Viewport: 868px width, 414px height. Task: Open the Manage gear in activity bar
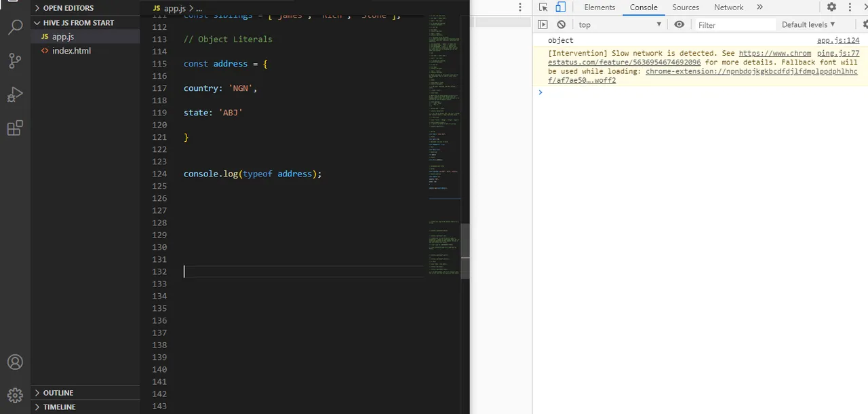pyautogui.click(x=15, y=395)
